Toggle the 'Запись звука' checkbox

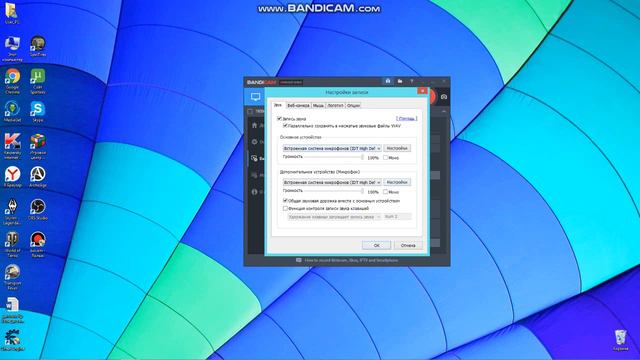pyautogui.click(x=279, y=119)
